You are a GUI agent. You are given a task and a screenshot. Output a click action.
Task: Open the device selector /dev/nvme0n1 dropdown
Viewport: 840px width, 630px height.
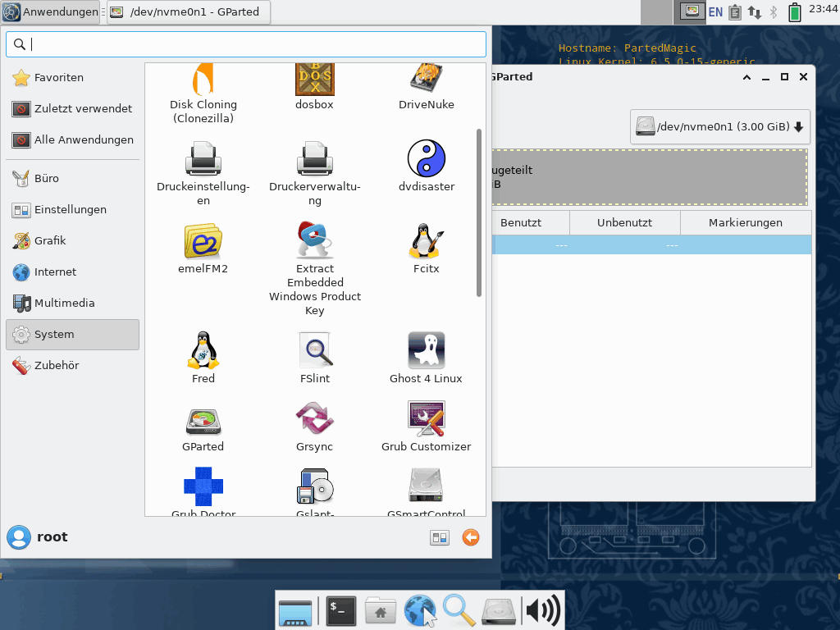[719, 127]
